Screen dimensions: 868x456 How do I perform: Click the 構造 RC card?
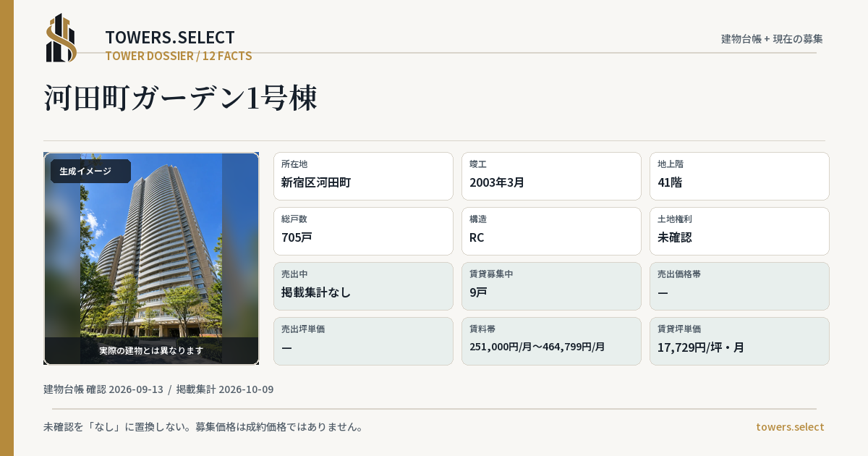coord(551,231)
